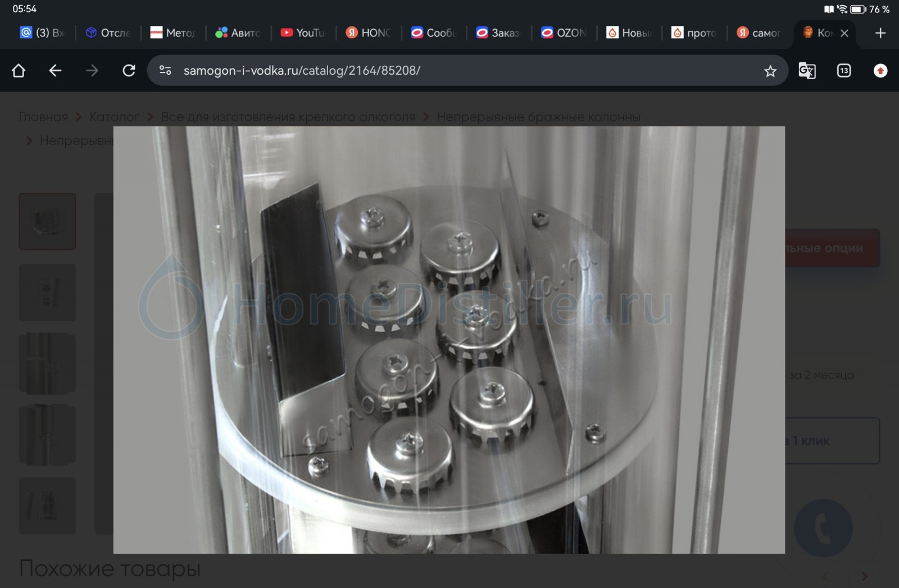Switch to the YouTube tab
Viewport: 899px width, 588px height.
303,33
